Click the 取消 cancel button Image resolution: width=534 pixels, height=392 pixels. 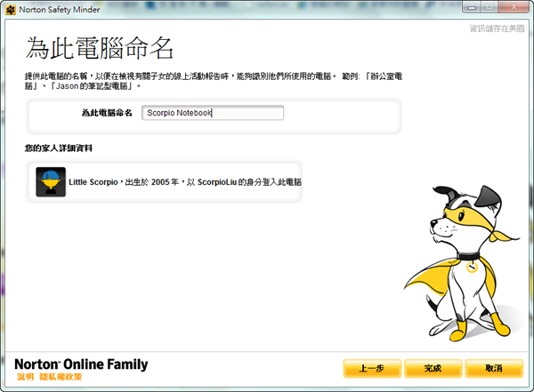click(494, 368)
